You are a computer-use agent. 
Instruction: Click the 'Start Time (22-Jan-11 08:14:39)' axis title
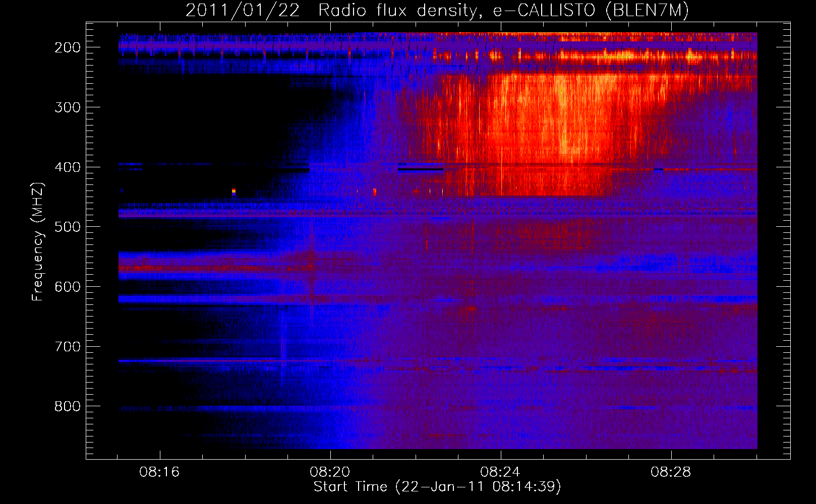point(437,487)
